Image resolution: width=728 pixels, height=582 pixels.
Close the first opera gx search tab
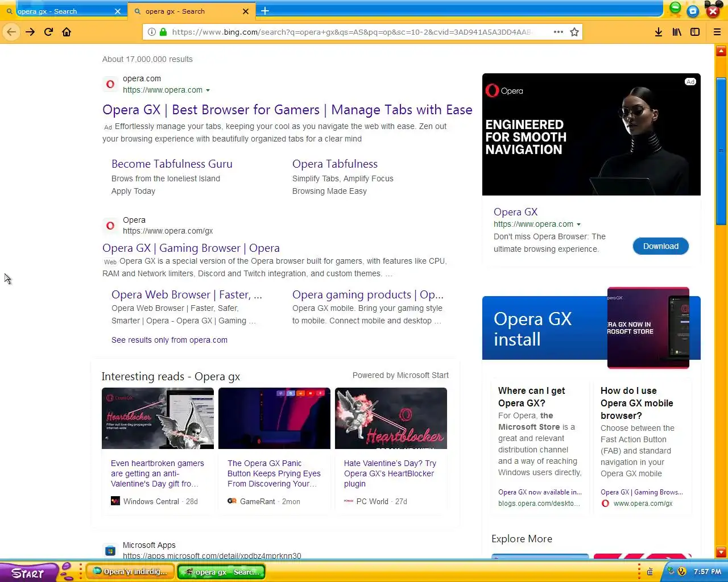click(118, 11)
